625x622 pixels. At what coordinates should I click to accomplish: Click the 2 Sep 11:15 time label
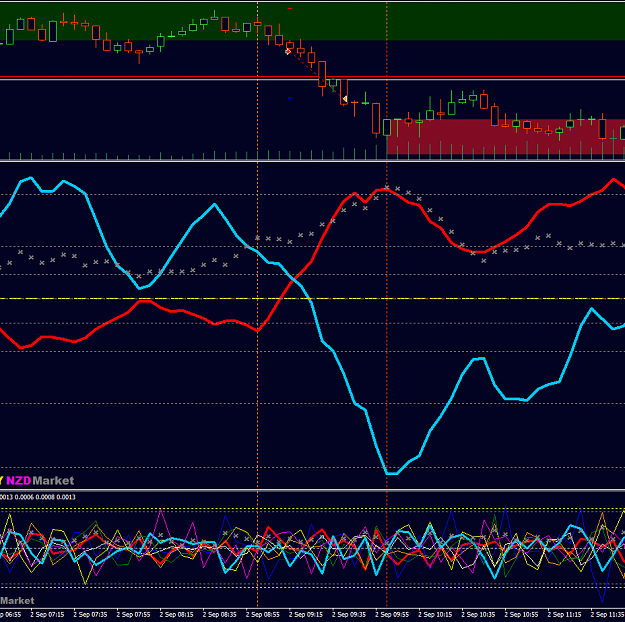564,615
